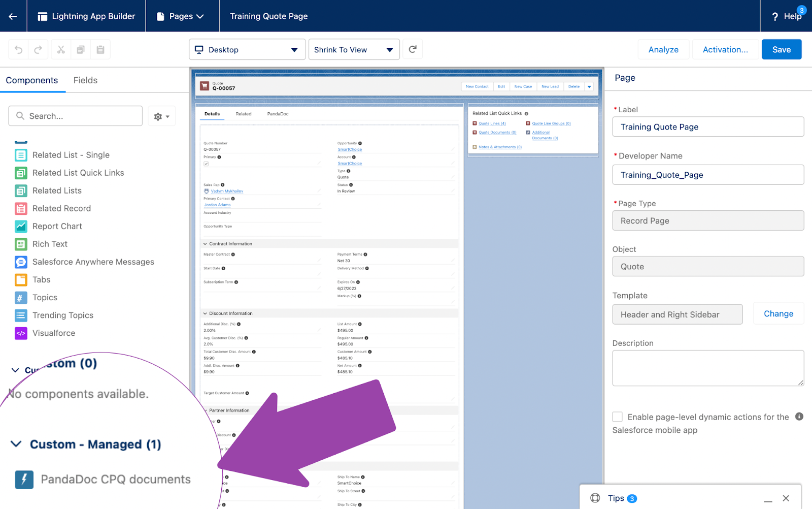Collapse the Custom - Managed section
This screenshot has height=509, width=812.
[16, 444]
